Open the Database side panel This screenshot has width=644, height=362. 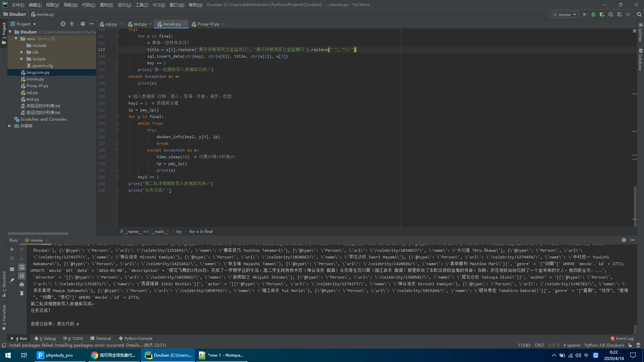(640, 60)
